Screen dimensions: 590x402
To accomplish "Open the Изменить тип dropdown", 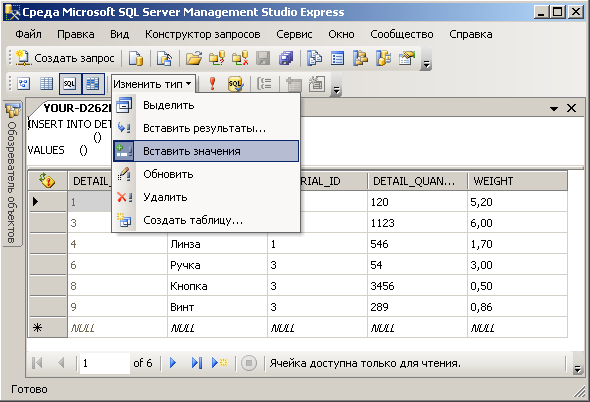I will coord(153,84).
